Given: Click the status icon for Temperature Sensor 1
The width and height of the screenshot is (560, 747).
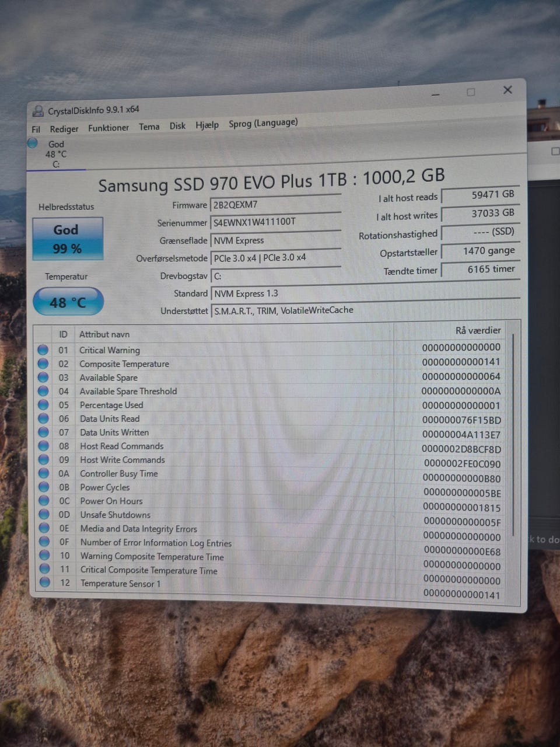Looking at the screenshot, I should [x=45, y=582].
